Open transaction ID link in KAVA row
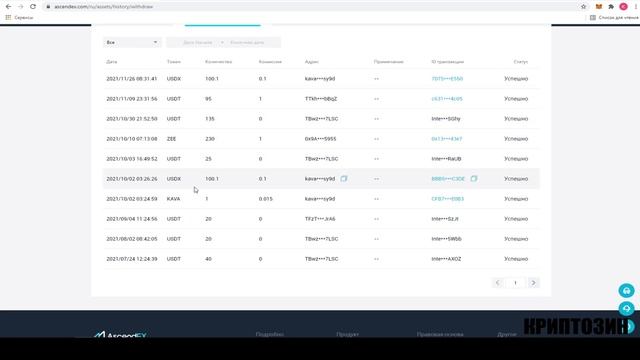The height and width of the screenshot is (360, 640). pos(447,199)
